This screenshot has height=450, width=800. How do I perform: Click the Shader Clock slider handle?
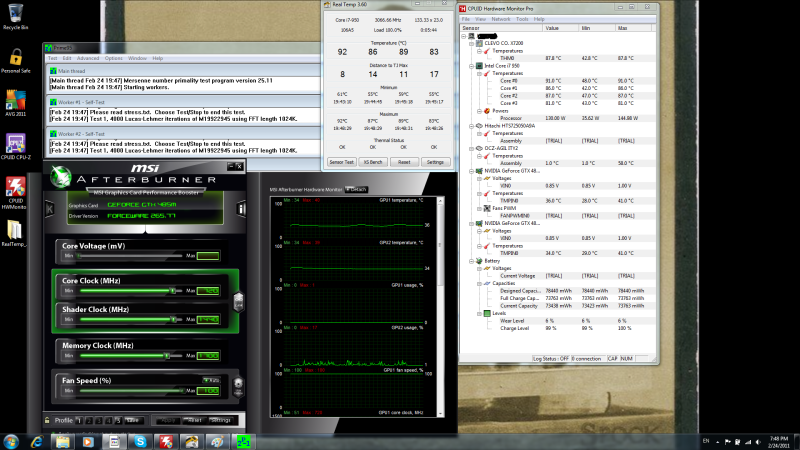pos(173,319)
